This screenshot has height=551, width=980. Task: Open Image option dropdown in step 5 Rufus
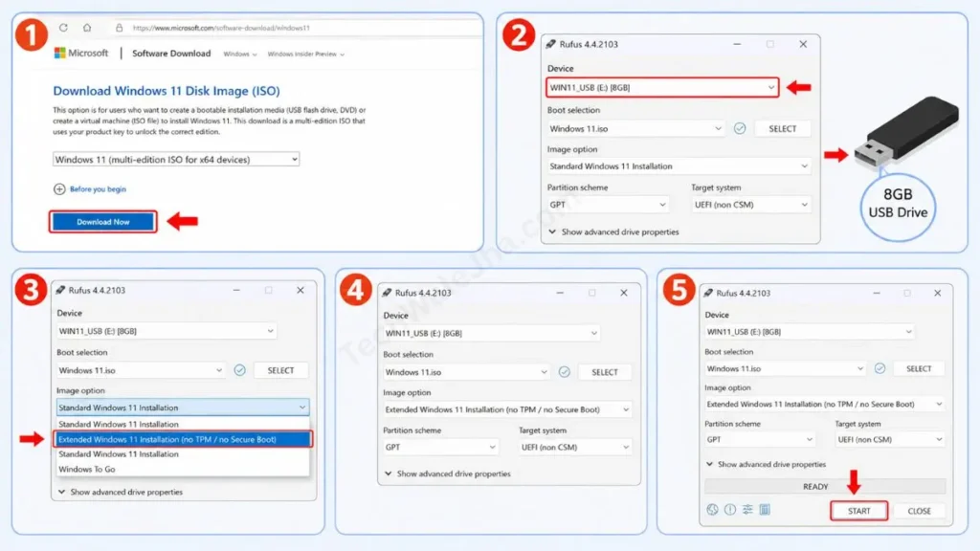coord(824,405)
